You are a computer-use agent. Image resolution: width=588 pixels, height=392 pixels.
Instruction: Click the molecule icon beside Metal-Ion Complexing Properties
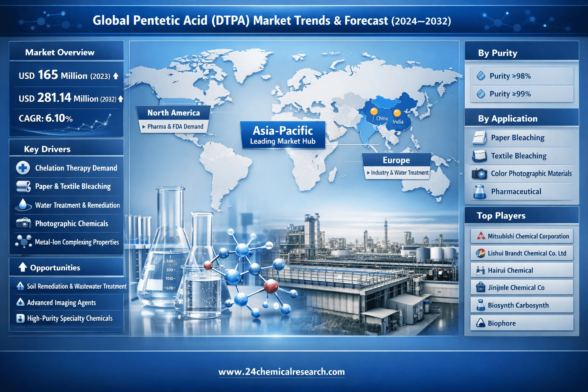click(23, 242)
